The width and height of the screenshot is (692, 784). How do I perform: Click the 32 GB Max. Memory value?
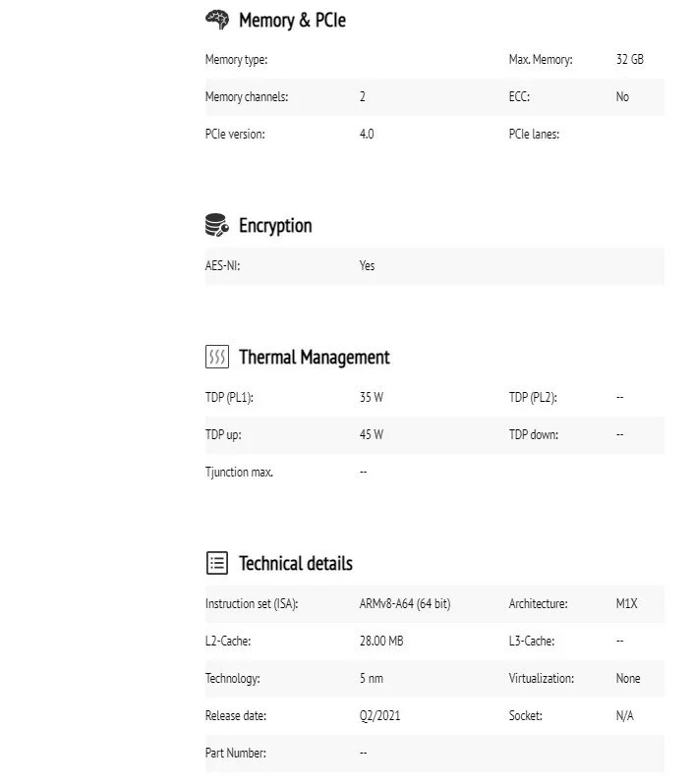[x=629, y=60]
